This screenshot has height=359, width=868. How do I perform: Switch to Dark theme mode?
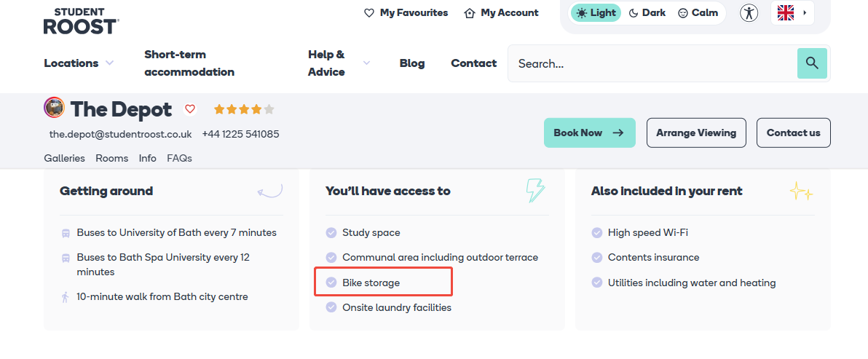coord(647,13)
